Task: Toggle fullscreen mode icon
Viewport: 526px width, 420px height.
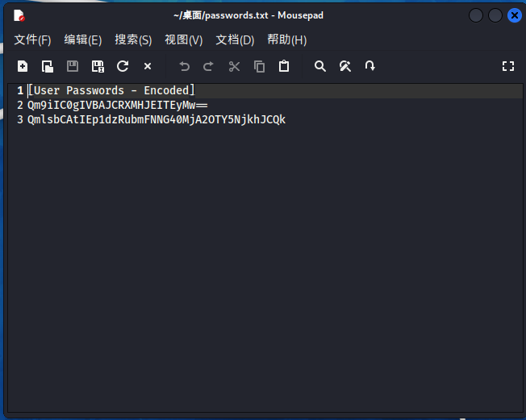Action: click(x=507, y=66)
